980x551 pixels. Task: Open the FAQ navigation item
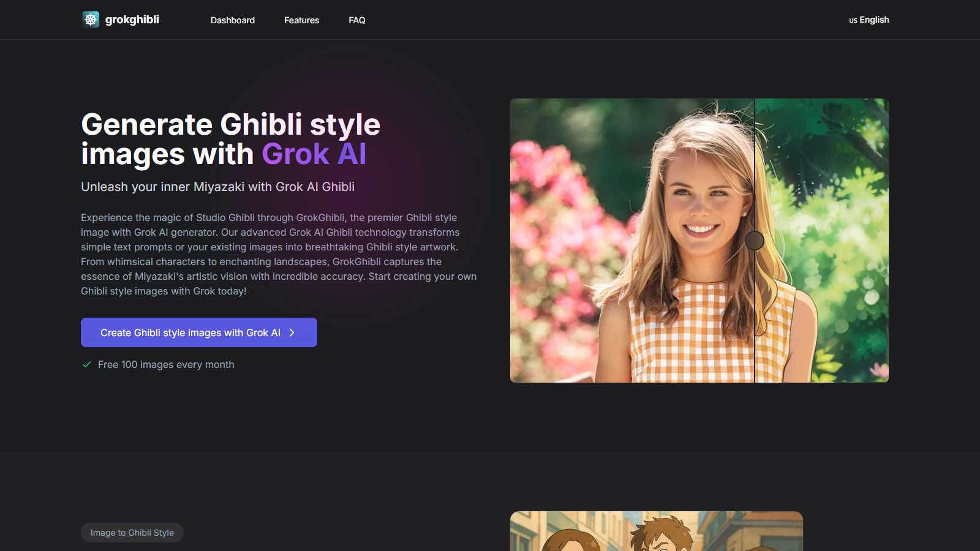pos(357,20)
